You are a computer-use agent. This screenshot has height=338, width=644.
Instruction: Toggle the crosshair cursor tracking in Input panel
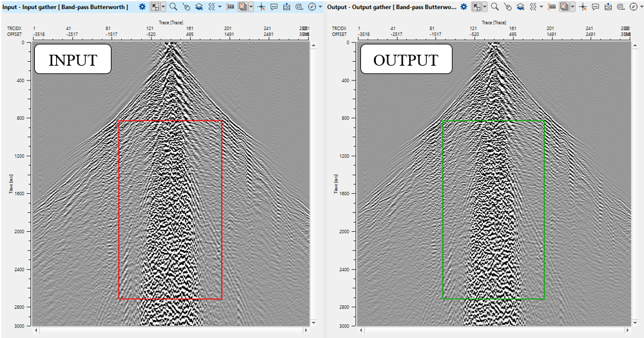click(x=261, y=6)
